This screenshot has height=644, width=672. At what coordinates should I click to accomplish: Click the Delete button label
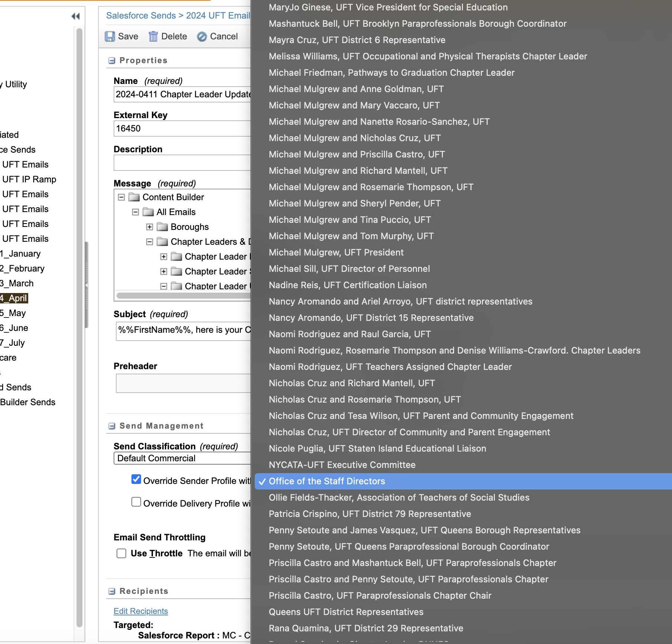pos(174,36)
